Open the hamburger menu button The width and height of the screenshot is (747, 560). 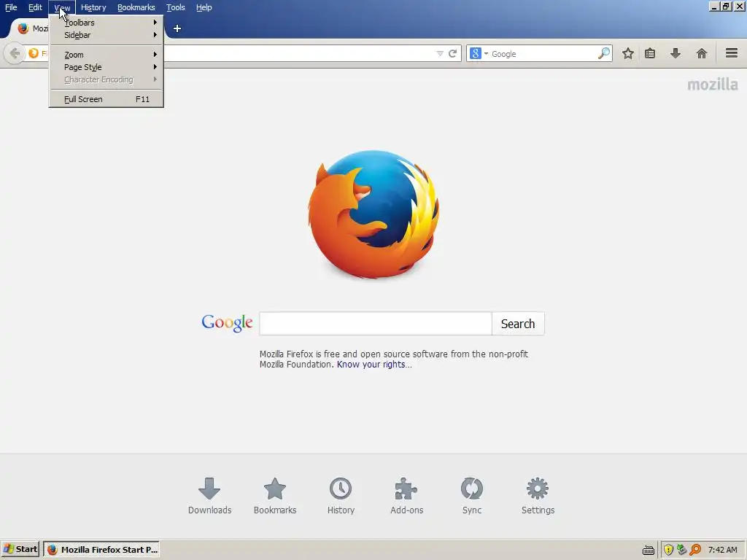coord(732,52)
